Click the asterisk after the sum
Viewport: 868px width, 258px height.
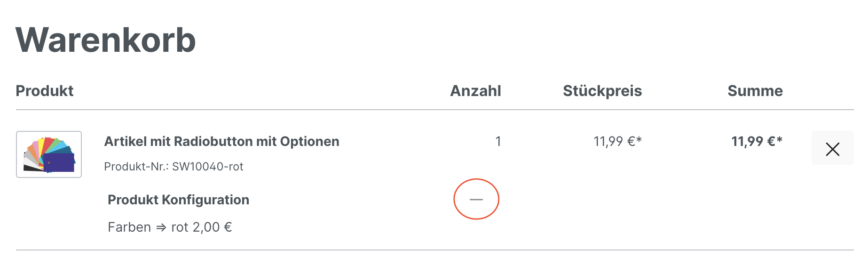[x=779, y=140]
